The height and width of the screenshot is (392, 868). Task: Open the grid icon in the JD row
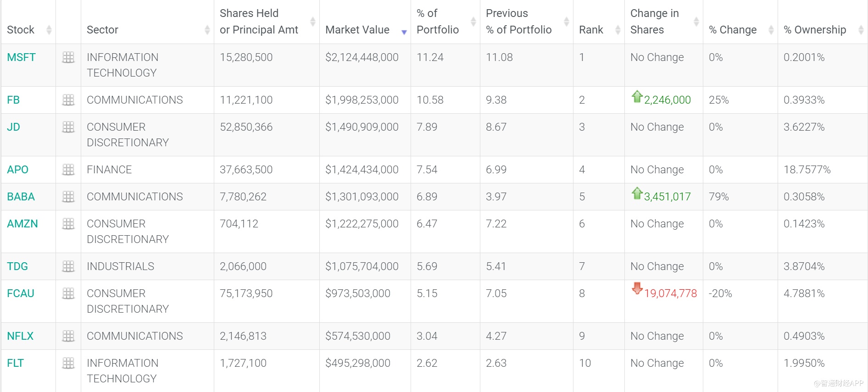(x=68, y=127)
